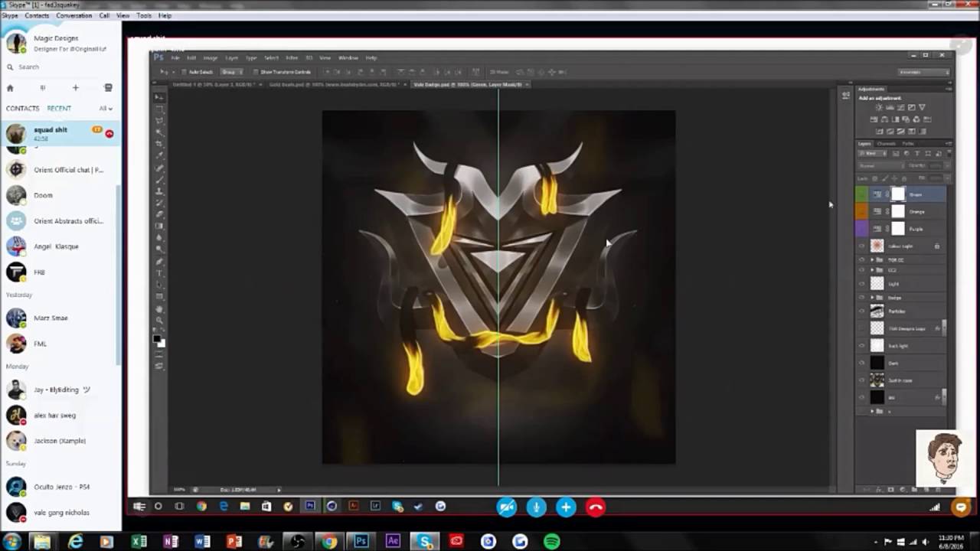980x551 pixels.
Task: Open the layer blend mode dropdown
Action: pyautogui.click(x=880, y=165)
